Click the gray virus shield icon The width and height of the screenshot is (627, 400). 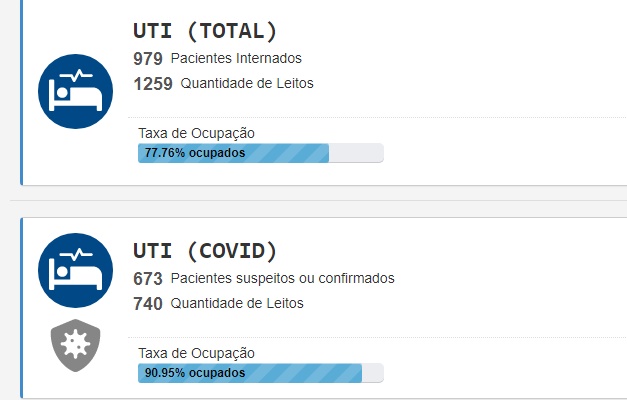point(75,345)
